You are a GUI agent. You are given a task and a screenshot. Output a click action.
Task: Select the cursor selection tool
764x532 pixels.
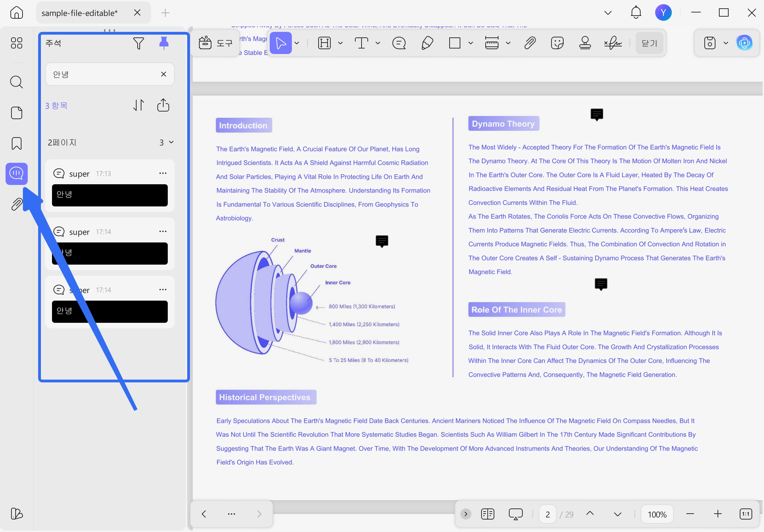click(281, 43)
